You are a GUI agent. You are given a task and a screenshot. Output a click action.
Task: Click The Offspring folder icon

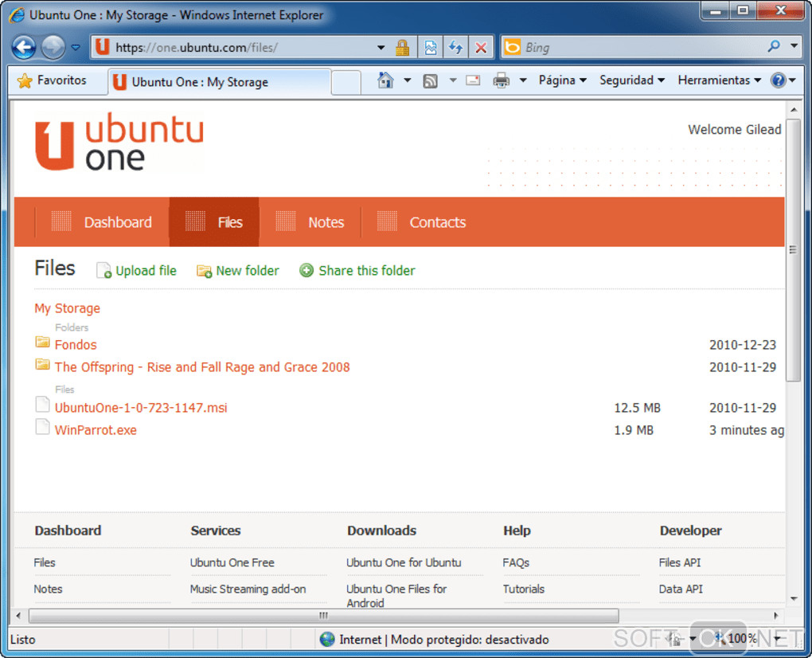(x=42, y=364)
